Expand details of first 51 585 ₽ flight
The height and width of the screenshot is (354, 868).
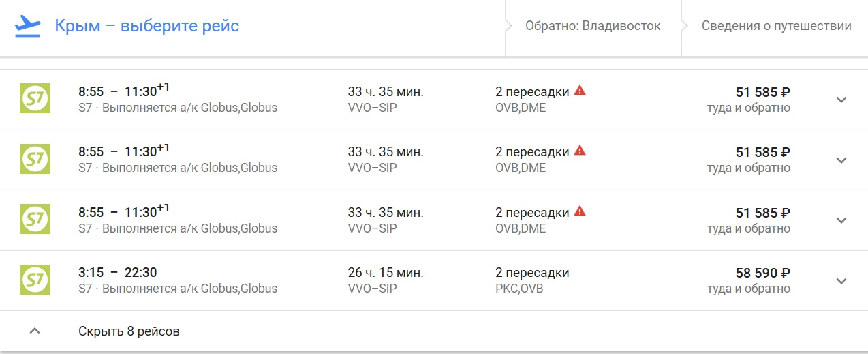click(x=841, y=100)
